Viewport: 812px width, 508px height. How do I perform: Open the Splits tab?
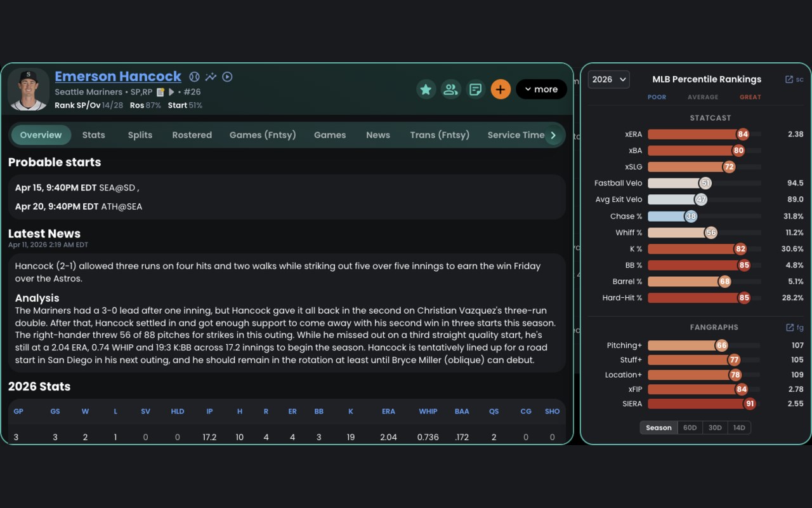click(140, 135)
